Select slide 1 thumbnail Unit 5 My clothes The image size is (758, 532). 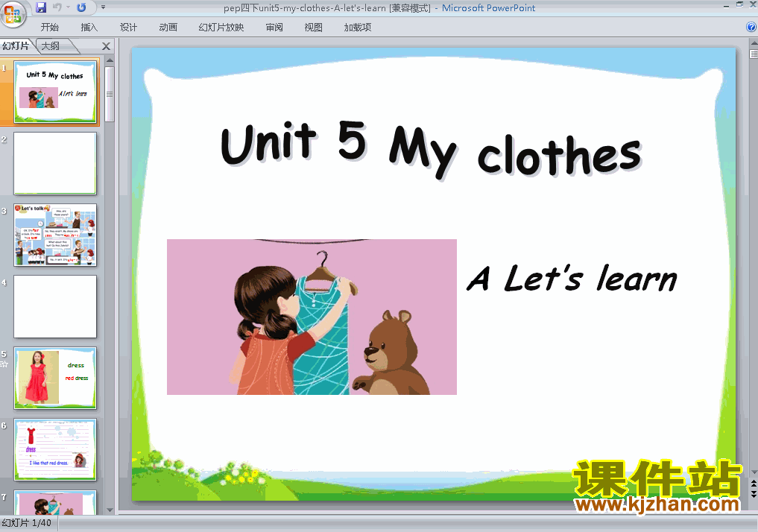click(55, 92)
